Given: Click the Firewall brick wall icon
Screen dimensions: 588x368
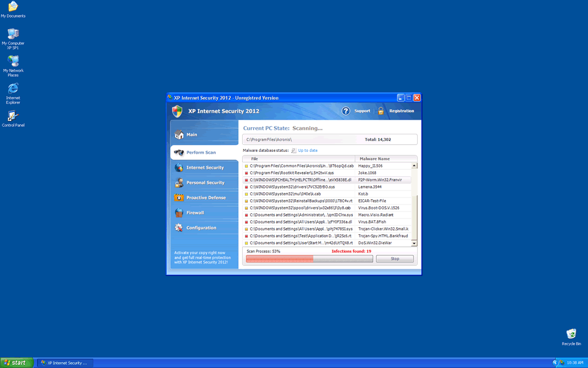Looking at the screenshot, I should tap(179, 213).
